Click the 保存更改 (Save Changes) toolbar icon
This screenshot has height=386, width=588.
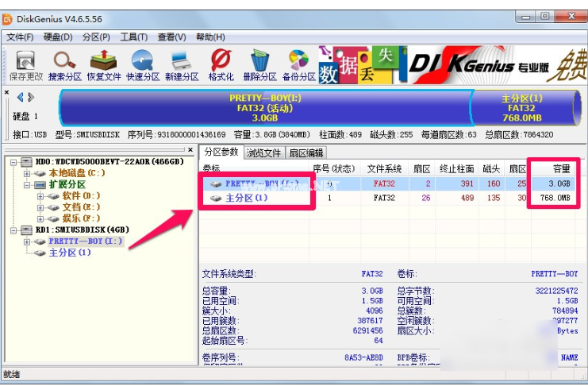click(x=25, y=65)
